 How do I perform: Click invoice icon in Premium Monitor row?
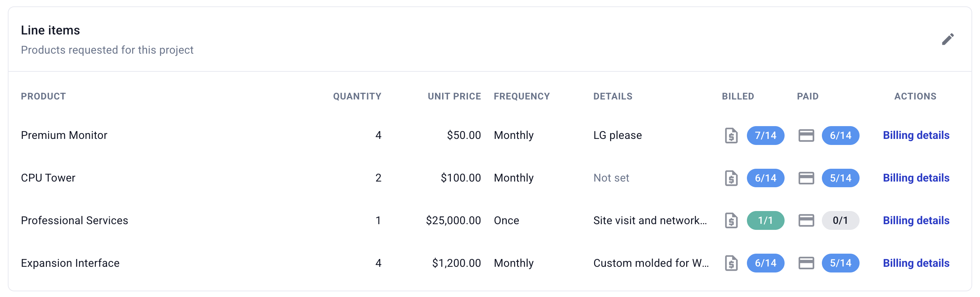731,135
